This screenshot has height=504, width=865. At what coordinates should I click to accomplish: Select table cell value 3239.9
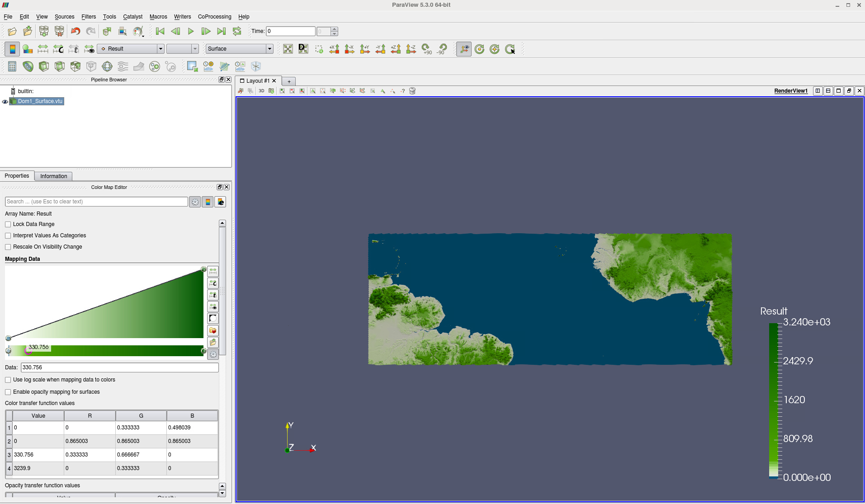38,468
